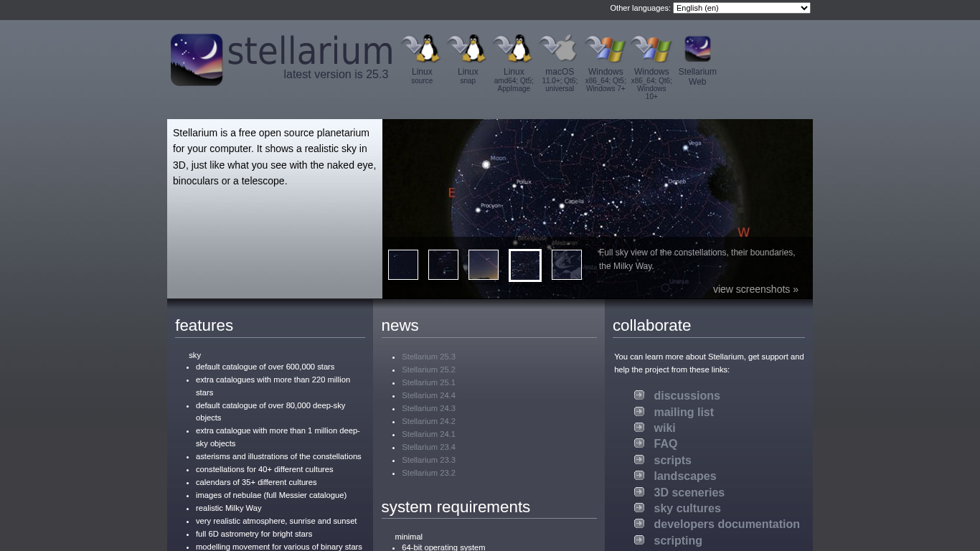Open the Stellarium 25.3 news item

pos(428,357)
